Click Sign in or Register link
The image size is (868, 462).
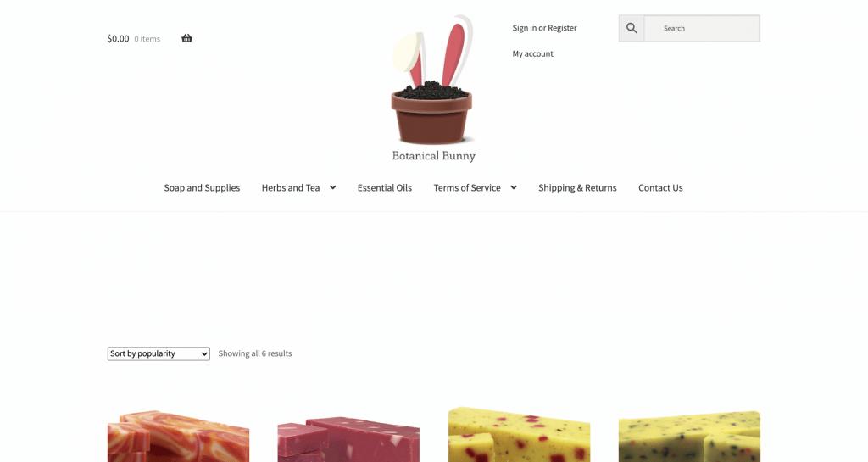544,28
